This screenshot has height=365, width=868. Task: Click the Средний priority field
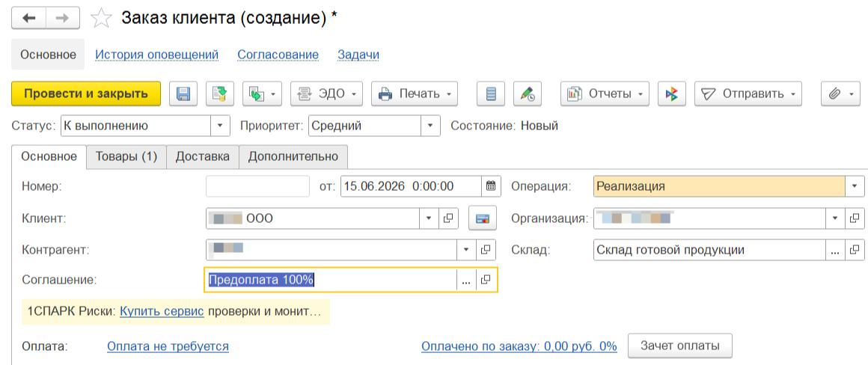point(365,126)
